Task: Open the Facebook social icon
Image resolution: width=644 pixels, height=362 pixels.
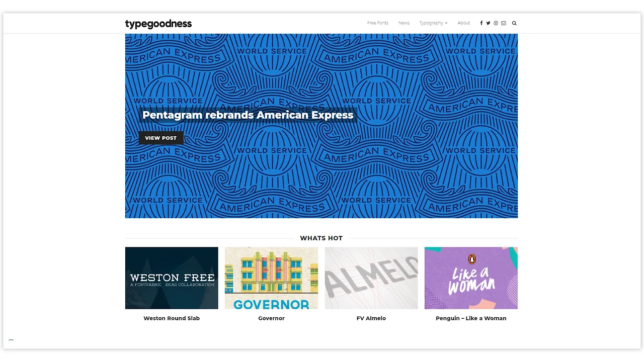Action: pos(481,23)
